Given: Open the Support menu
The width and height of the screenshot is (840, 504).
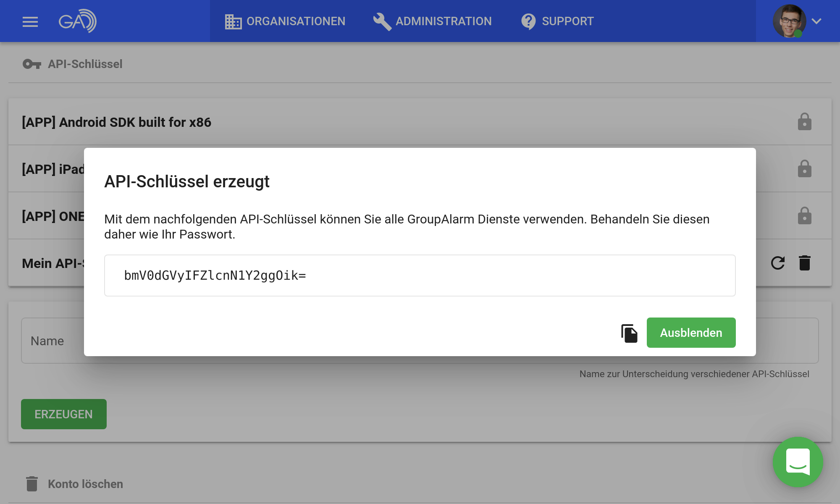Looking at the screenshot, I should [557, 21].
